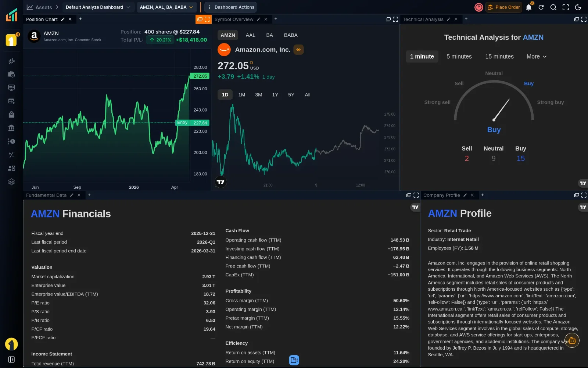Toggle dark mode moon icon
This screenshot has width=588, height=368.
pos(578,7)
